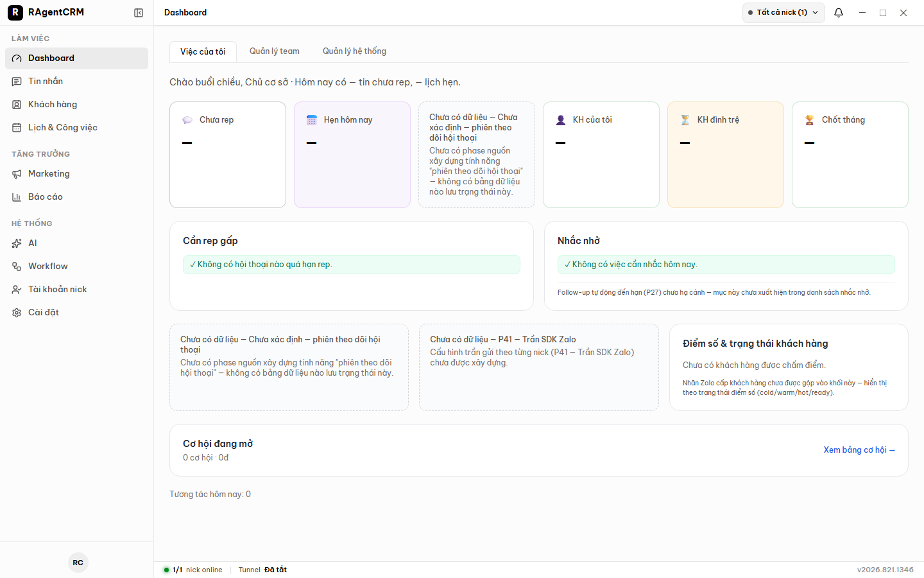Open the Tất cả nick (1) dropdown
The width and height of the screenshot is (924, 578).
tap(783, 13)
